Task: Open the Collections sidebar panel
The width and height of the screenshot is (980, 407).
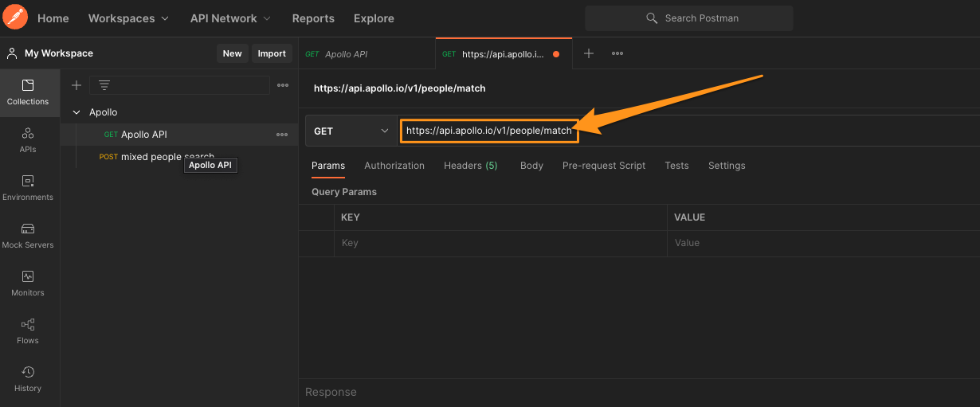Action: (28, 92)
